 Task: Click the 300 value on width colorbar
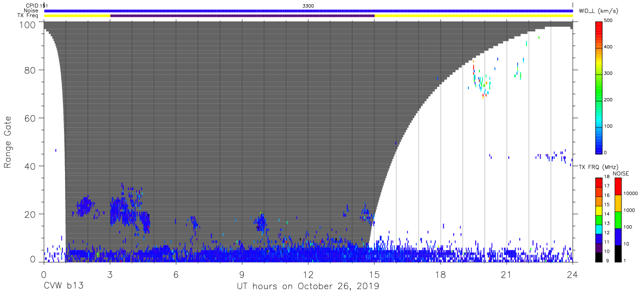point(609,73)
